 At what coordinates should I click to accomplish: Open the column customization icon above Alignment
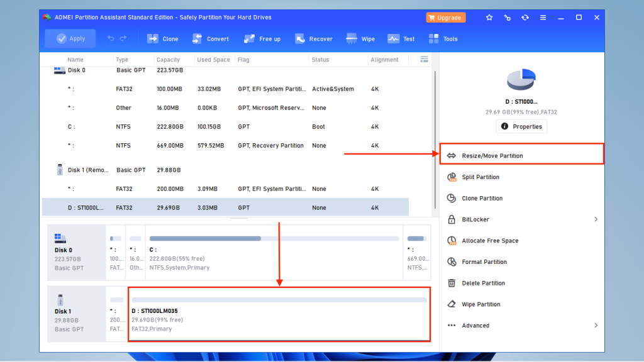click(x=424, y=59)
